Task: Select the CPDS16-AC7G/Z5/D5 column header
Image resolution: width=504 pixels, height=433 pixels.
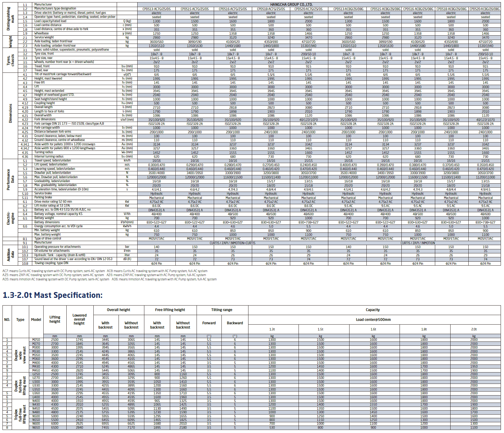Action: click(x=233, y=9)
